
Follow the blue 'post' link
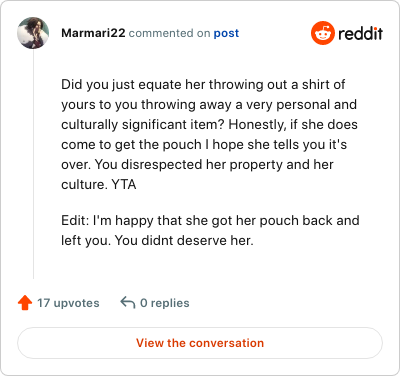pyautogui.click(x=226, y=33)
